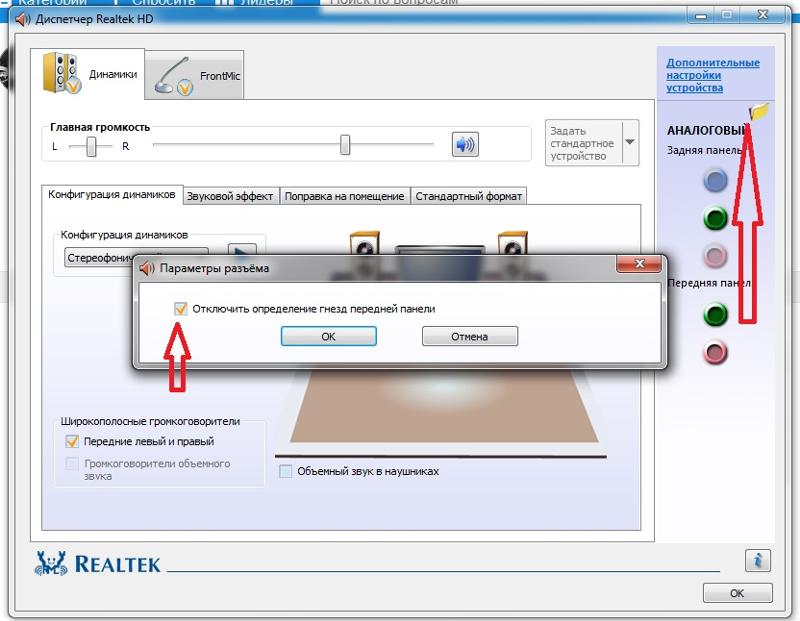The width and height of the screenshot is (800, 621).
Task: Enable Объемный звук в наушниках
Action: click(x=286, y=471)
